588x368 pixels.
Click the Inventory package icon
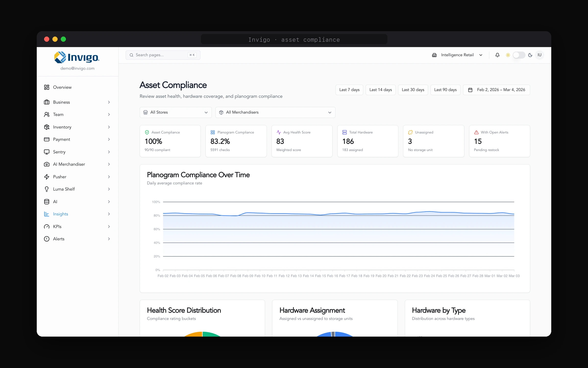(x=47, y=127)
